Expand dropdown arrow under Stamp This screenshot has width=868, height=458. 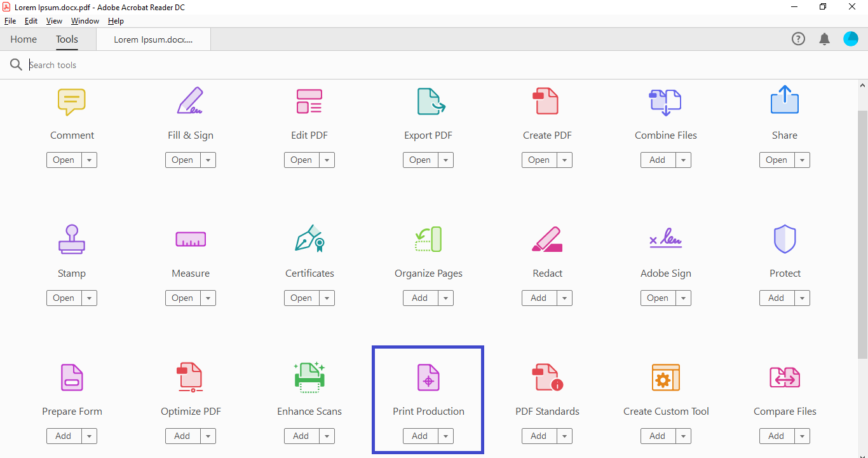pos(90,298)
